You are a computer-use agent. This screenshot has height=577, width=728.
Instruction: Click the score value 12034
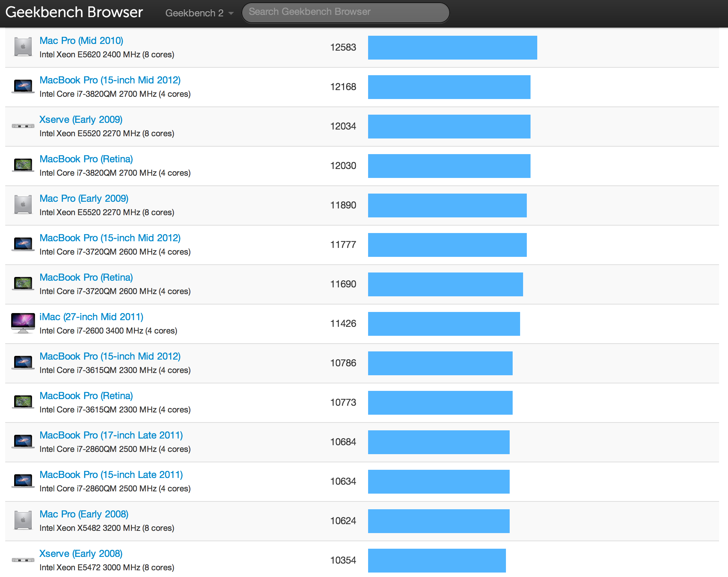point(343,126)
